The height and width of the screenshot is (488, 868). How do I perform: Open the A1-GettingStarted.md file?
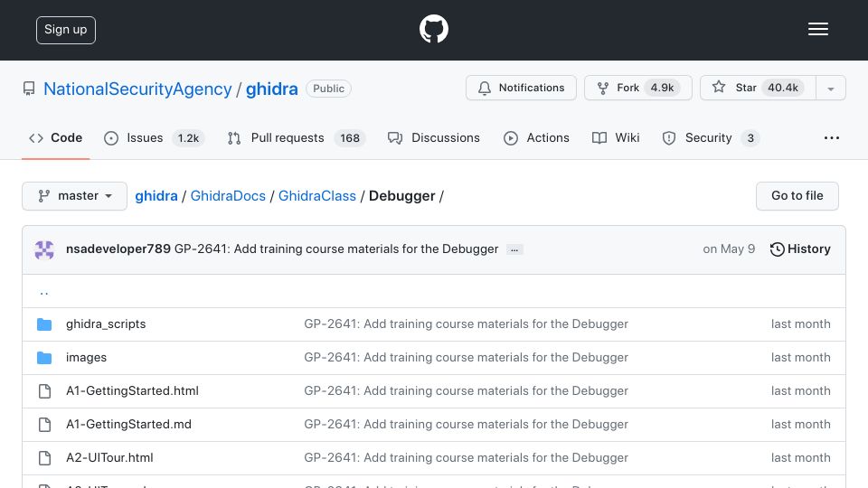[x=129, y=424]
